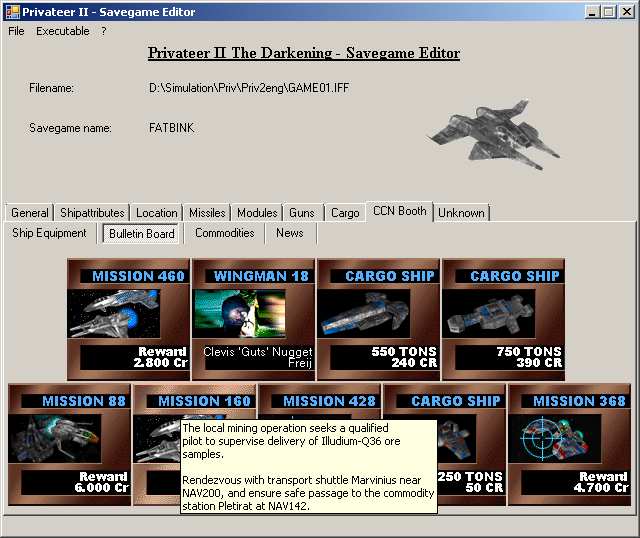Screen dimensions: 640x538
Task: Show the Commodities sub-tab
Action: click(x=224, y=233)
